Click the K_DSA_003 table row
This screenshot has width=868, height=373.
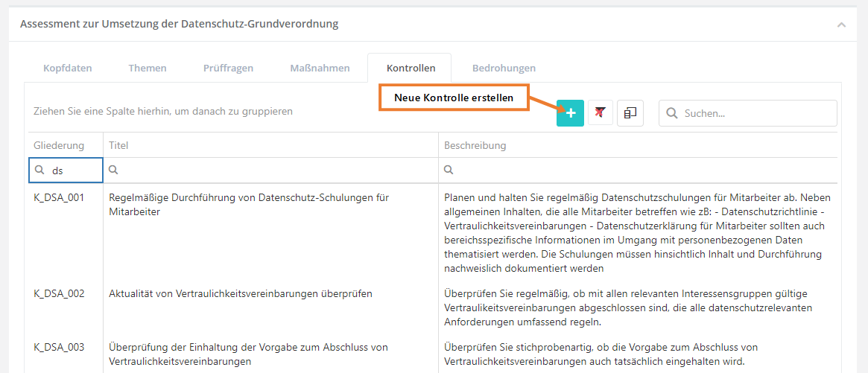pyautogui.click(x=59, y=347)
